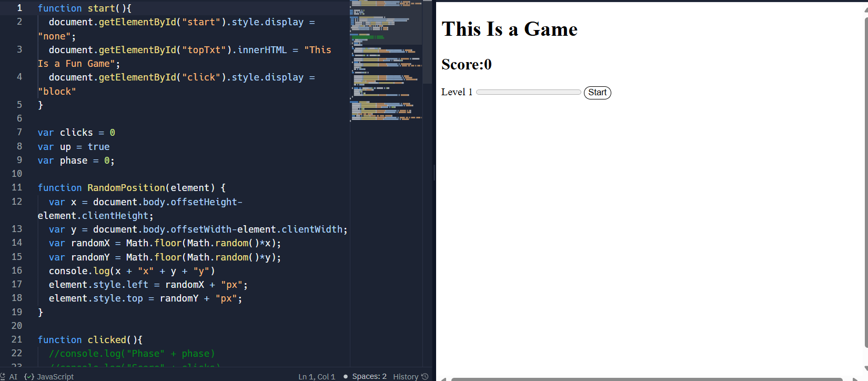The width and height of the screenshot is (868, 381).
Task: Select line number 11 in the gutter
Action: point(17,187)
